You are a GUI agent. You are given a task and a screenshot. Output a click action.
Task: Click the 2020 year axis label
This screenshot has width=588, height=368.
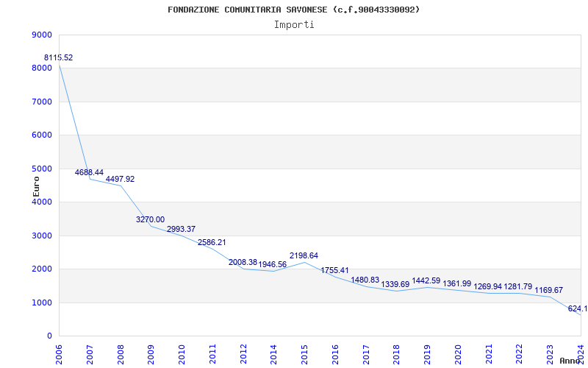click(458, 355)
